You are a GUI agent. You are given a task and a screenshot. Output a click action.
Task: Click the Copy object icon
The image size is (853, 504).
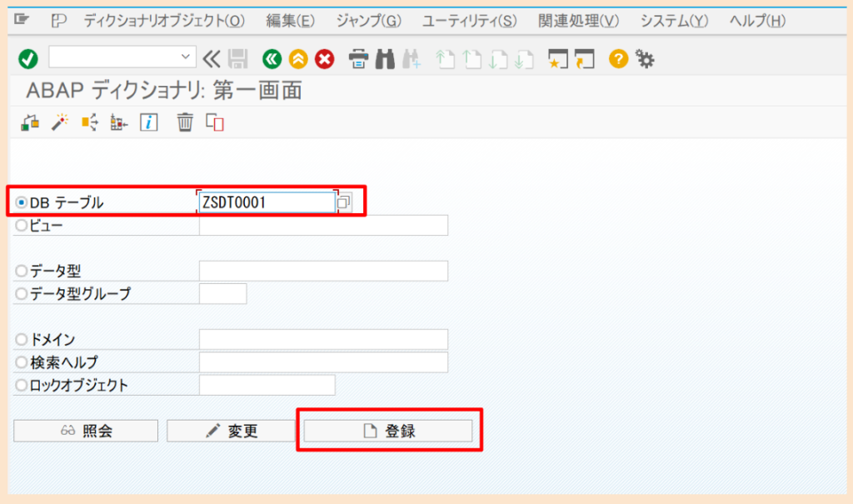216,122
